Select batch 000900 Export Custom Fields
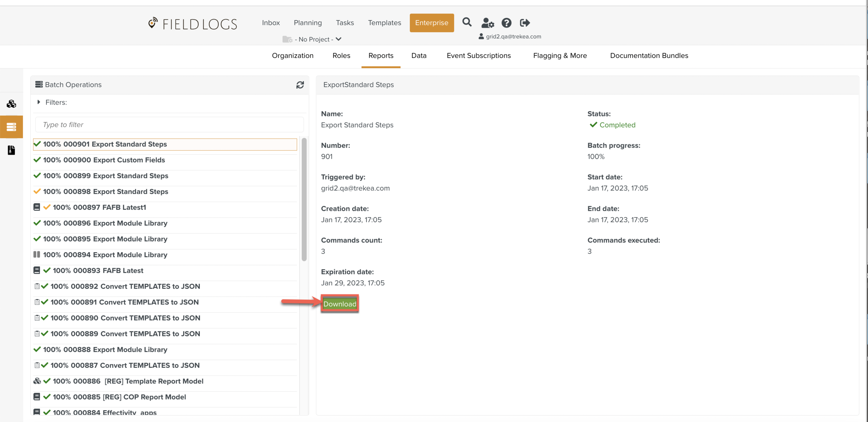 [x=104, y=160]
